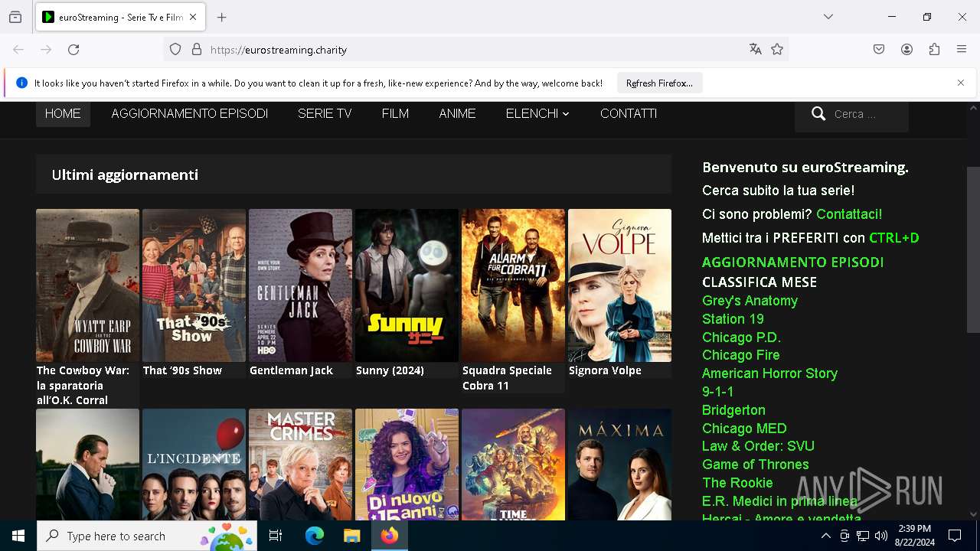Open a new browser tab

[221, 17]
